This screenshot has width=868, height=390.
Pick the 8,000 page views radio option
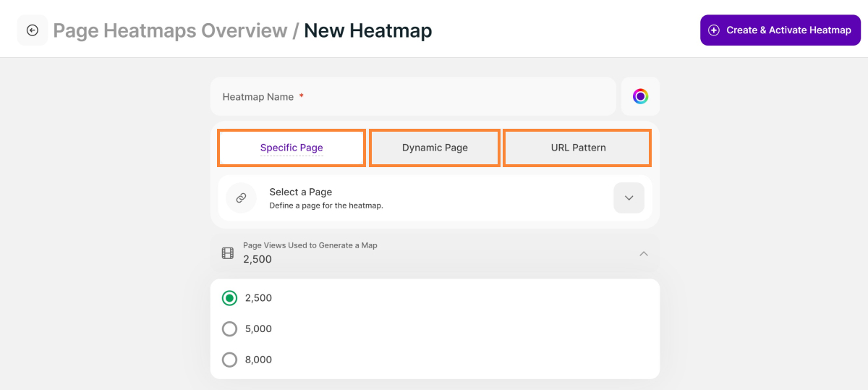click(x=229, y=360)
